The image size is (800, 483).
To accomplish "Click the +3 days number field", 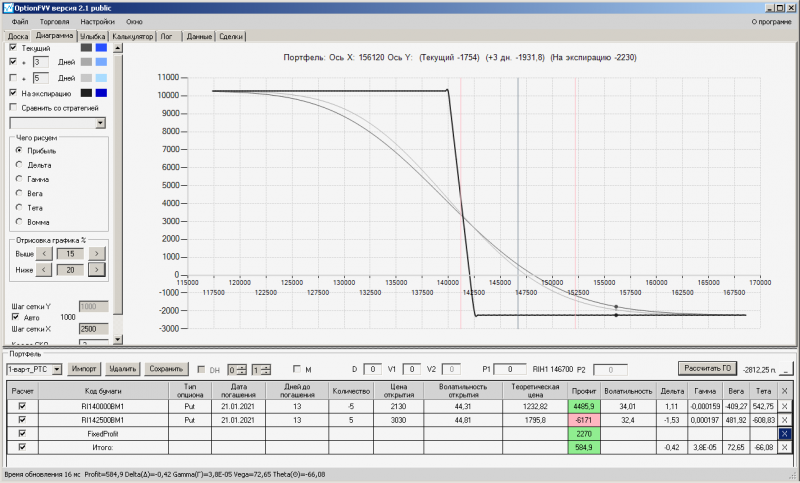I will [40, 62].
